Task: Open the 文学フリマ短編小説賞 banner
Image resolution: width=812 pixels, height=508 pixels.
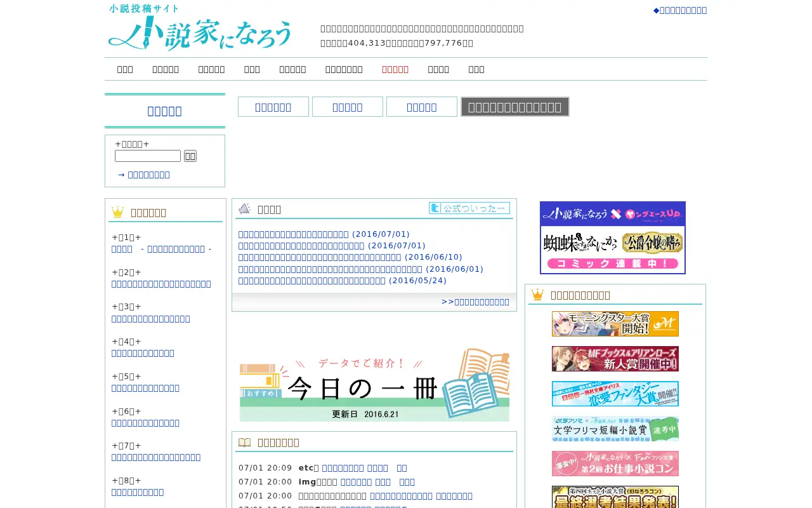Action: coord(615,429)
